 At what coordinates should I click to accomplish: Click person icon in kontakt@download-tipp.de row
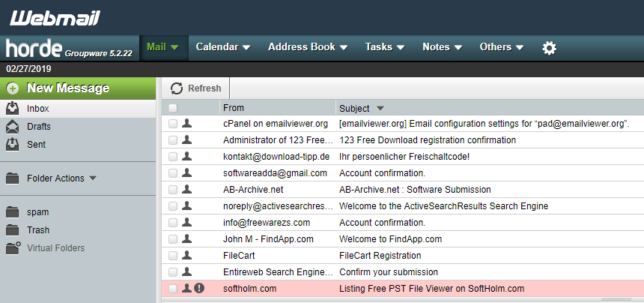(x=187, y=156)
